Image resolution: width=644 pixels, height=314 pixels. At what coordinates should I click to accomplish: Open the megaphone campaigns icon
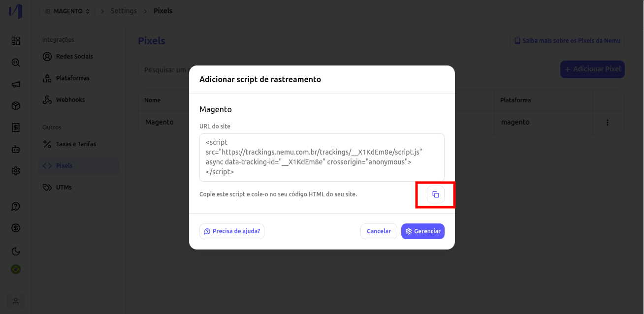pos(16,84)
